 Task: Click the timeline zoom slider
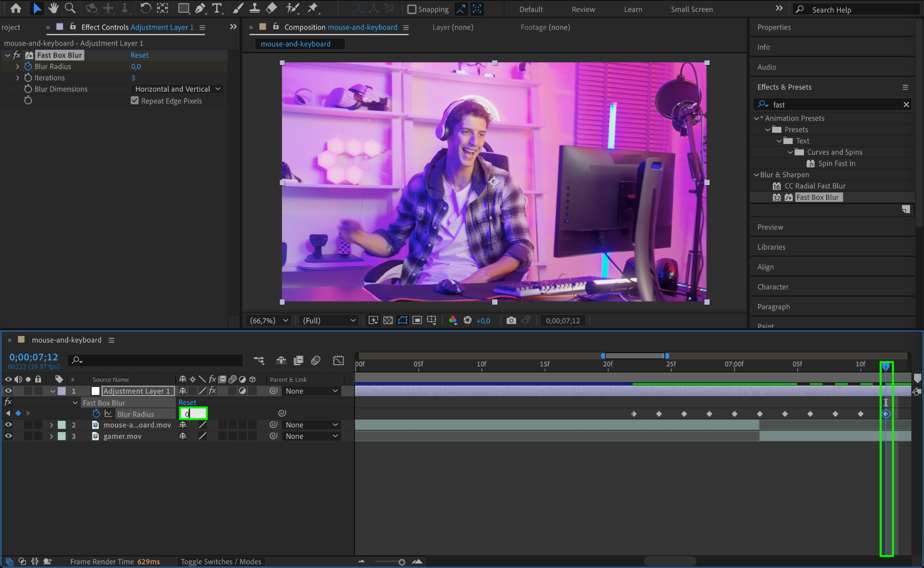[x=401, y=562]
